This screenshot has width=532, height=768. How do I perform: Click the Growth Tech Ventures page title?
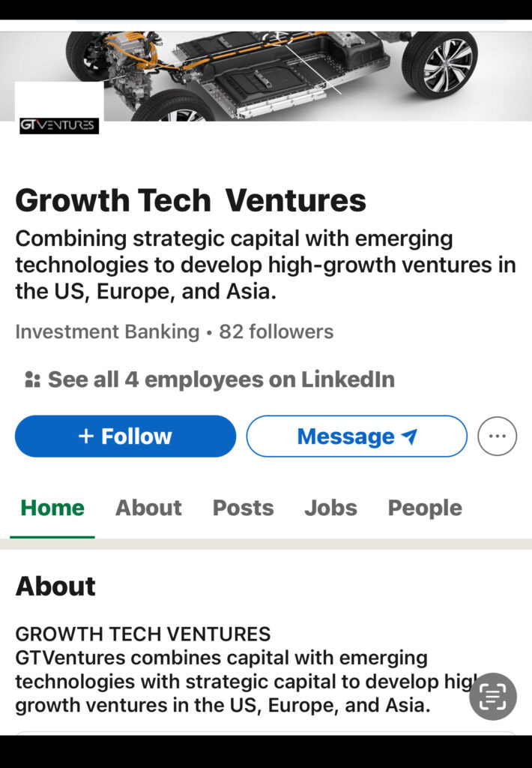pos(190,200)
